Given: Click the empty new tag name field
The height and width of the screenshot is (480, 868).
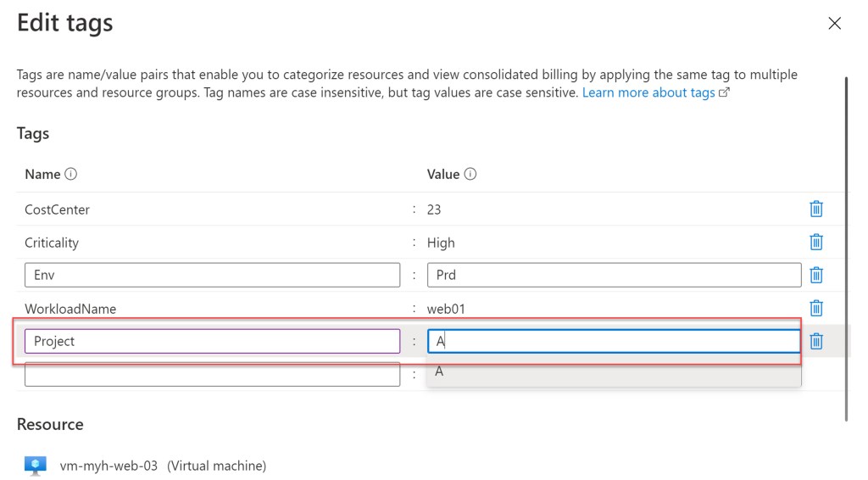Looking at the screenshot, I should coord(212,374).
